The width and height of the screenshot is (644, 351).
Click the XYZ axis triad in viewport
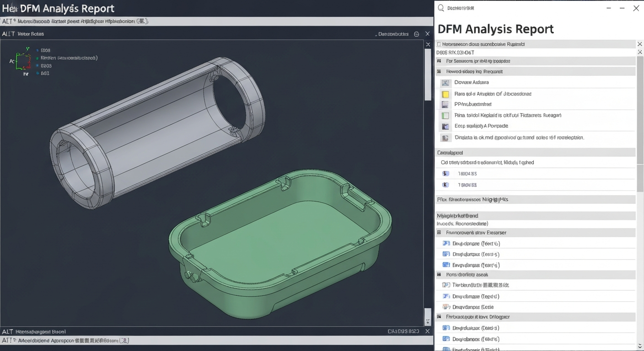click(23, 61)
